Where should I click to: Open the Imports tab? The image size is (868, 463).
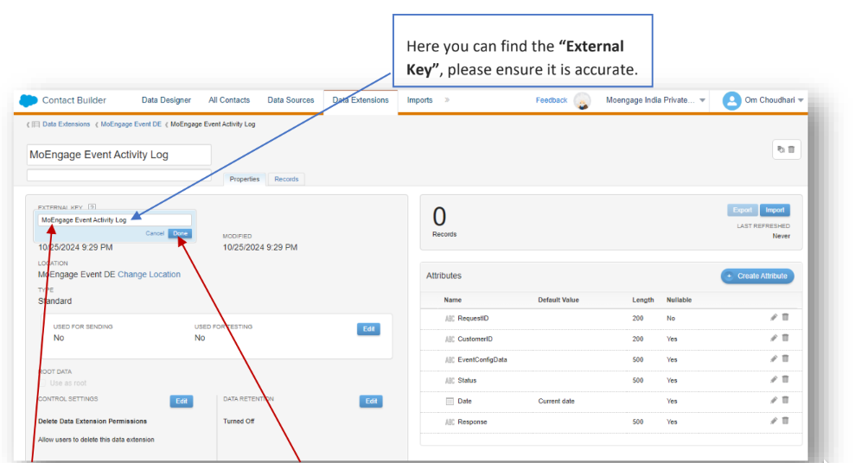(419, 100)
